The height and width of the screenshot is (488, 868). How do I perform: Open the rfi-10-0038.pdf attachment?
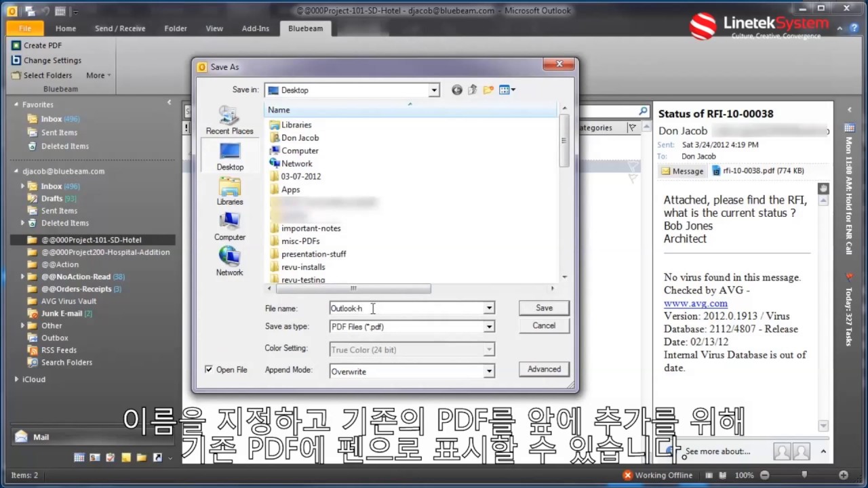[x=757, y=171]
